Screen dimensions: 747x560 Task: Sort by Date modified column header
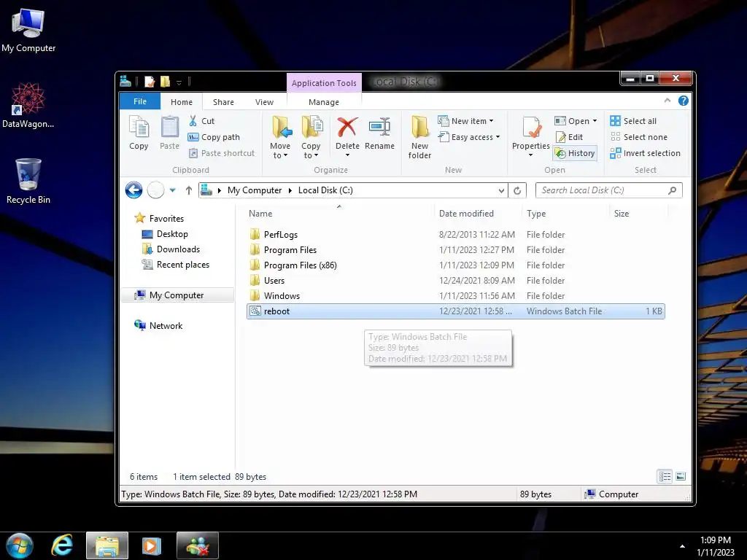click(x=478, y=214)
